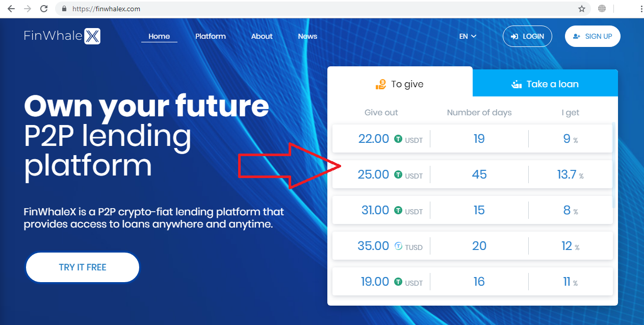Image resolution: width=644 pixels, height=325 pixels.
Task: Click the Tether icon in 22.00 row
Action: pyautogui.click(x=398, y=139)
